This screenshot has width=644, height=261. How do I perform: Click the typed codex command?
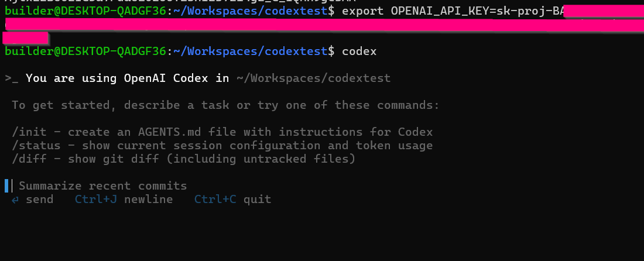(359, 51)
